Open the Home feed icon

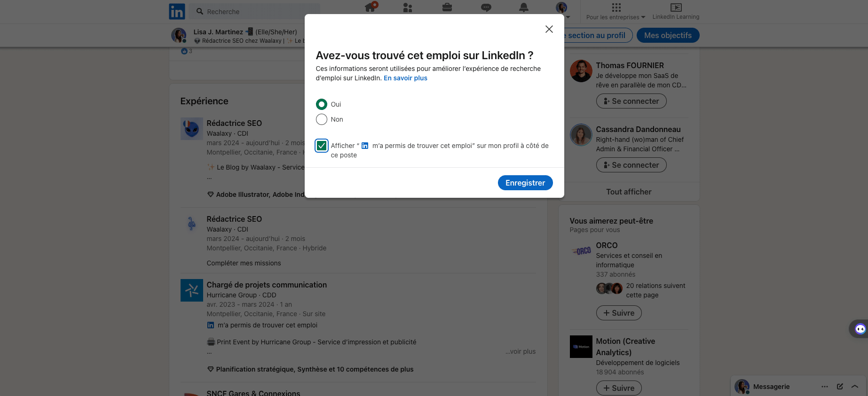click(x=371, y=8)
